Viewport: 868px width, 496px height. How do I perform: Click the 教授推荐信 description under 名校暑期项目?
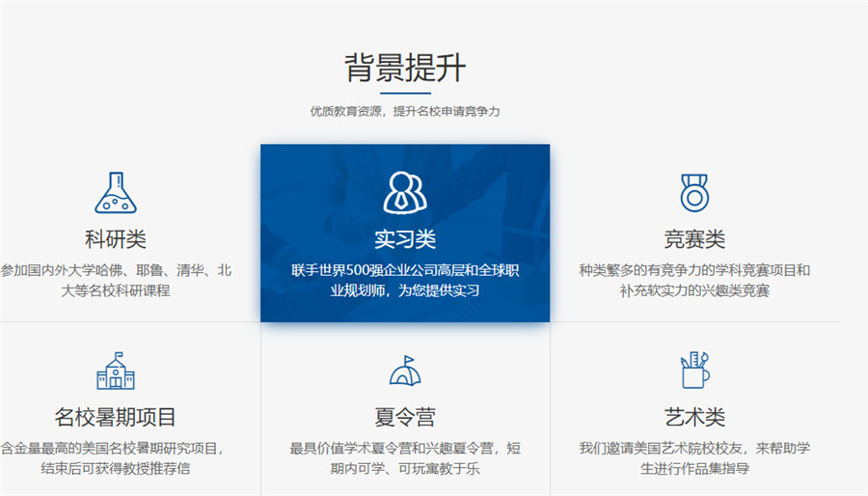point(116,458)
